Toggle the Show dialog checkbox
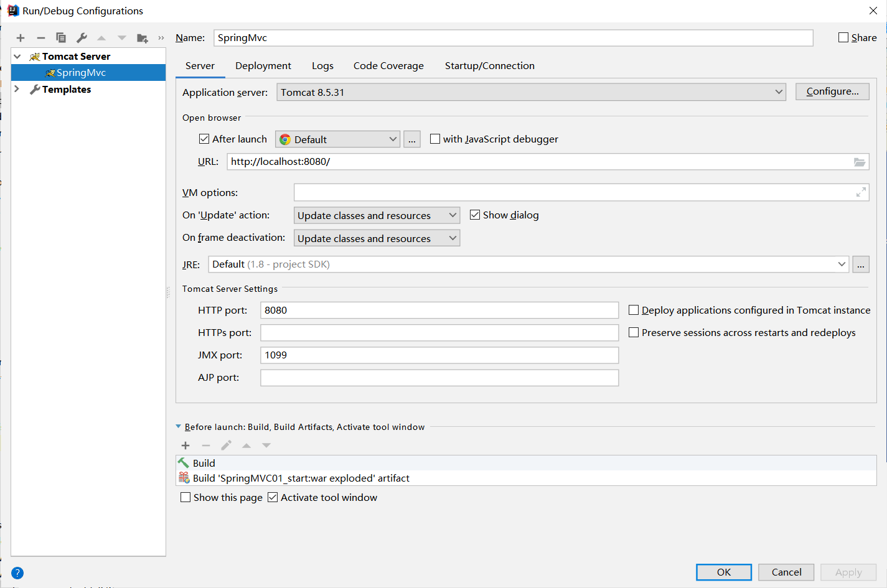 tap(475, 215)
